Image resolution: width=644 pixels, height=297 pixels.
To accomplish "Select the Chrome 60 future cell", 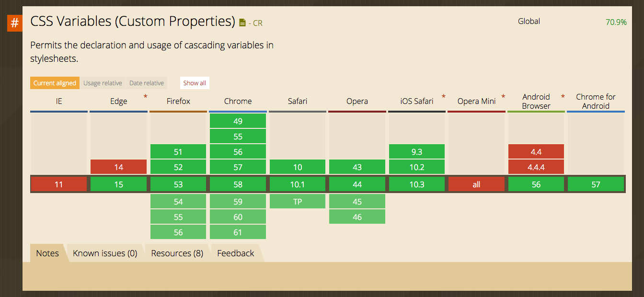I will point(238,217).
